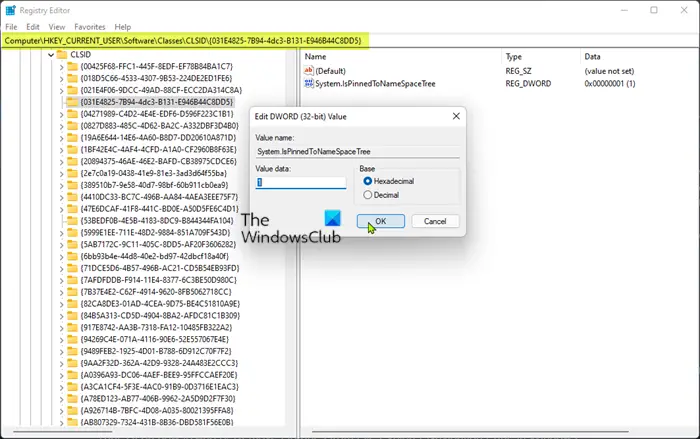The height and width of the screenshot is (439, 700).
Task: Click folder icon of {5999E1EE-711E-48D2-9884-851A709F543D}
Action: click(x=72, y=232)
